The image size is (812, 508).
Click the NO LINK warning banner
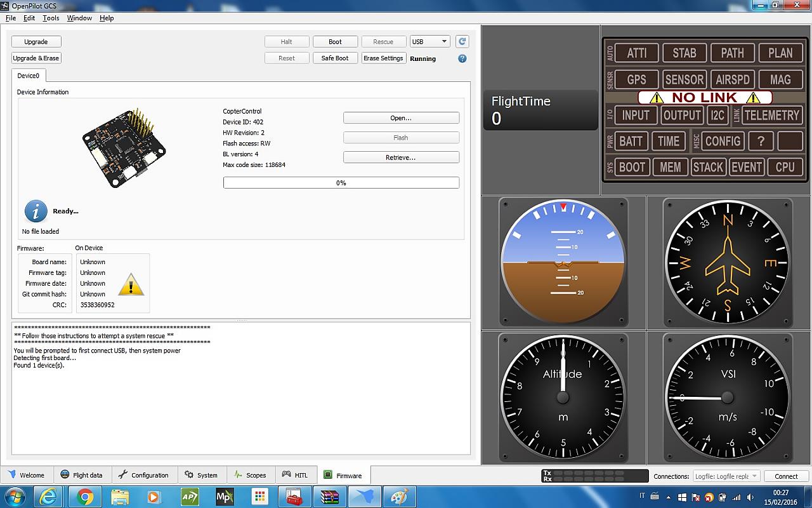(x=705, y=97)
